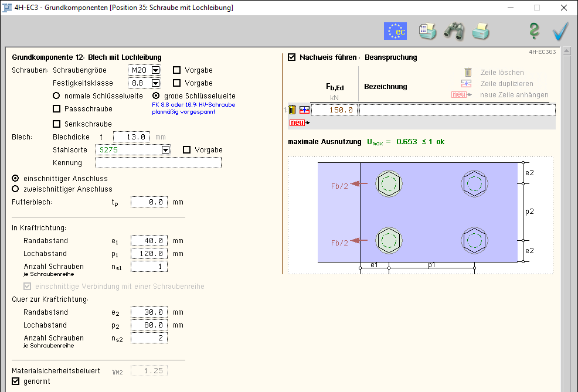The width and height of the screenshot is (578, 392).
Task: Click the Eurocode EC flag icon
Action: (395, 31)
